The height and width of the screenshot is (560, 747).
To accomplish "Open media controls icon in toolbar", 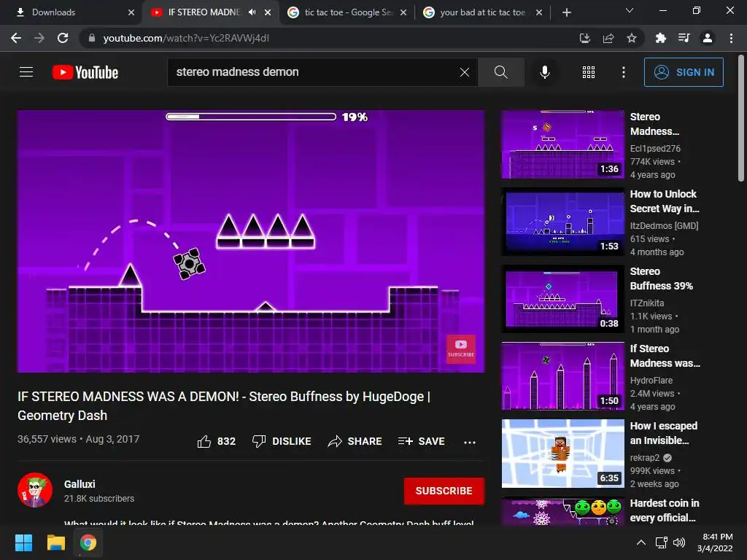I will (x=684, y=38).
